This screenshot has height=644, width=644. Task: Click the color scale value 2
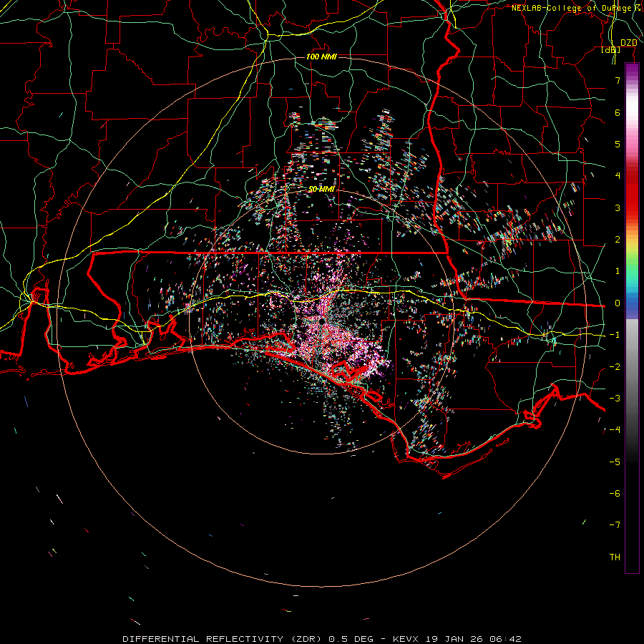pyautogui.click(x=618, y=240)
